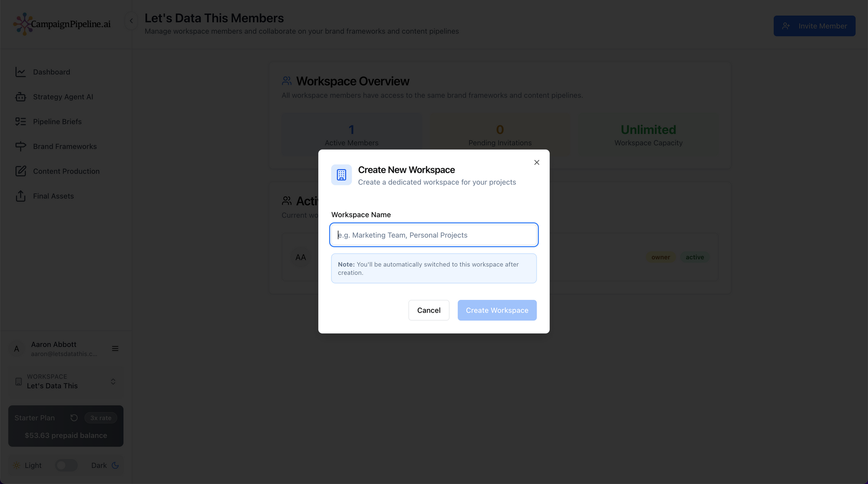Click the Dark mode moon icon
This screenshot has height=484, width=868.
pyautogui.click(x=115, y=465)
